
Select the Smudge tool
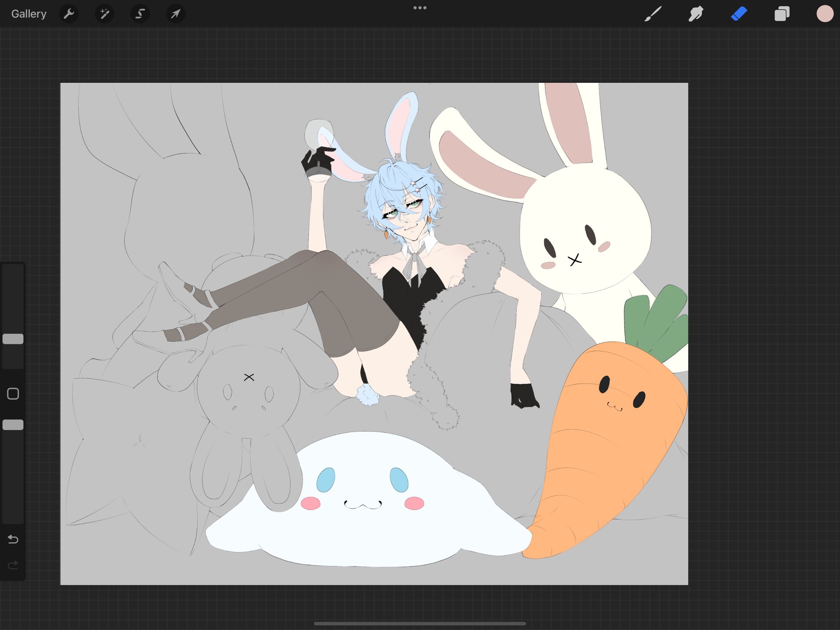[x=696, y=14]
